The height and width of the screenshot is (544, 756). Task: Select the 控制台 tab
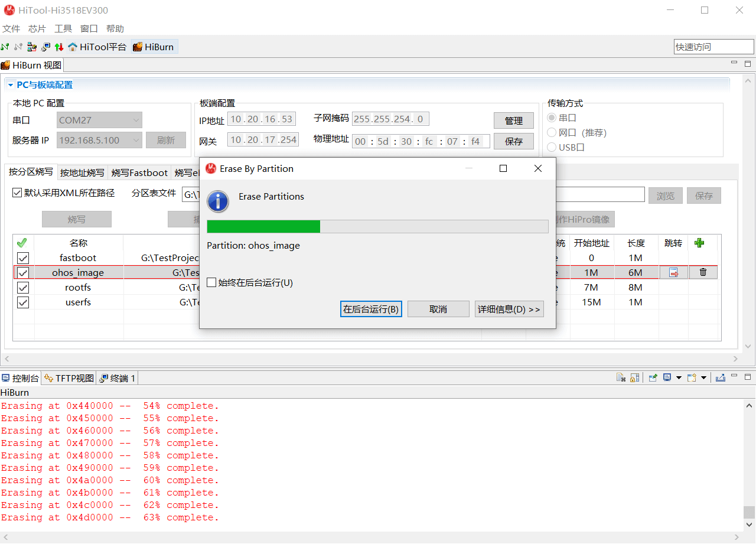click(x=21, y=378)
